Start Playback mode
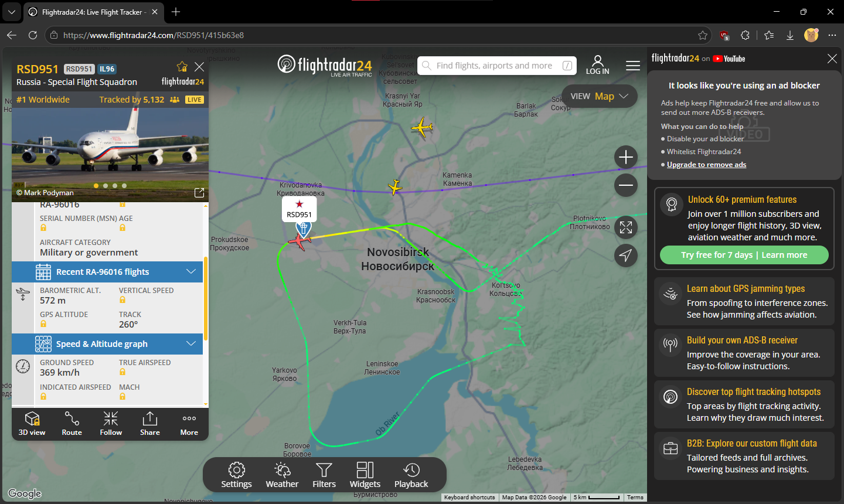This screenshot has height=504, width=844. (x=411, y=475)
